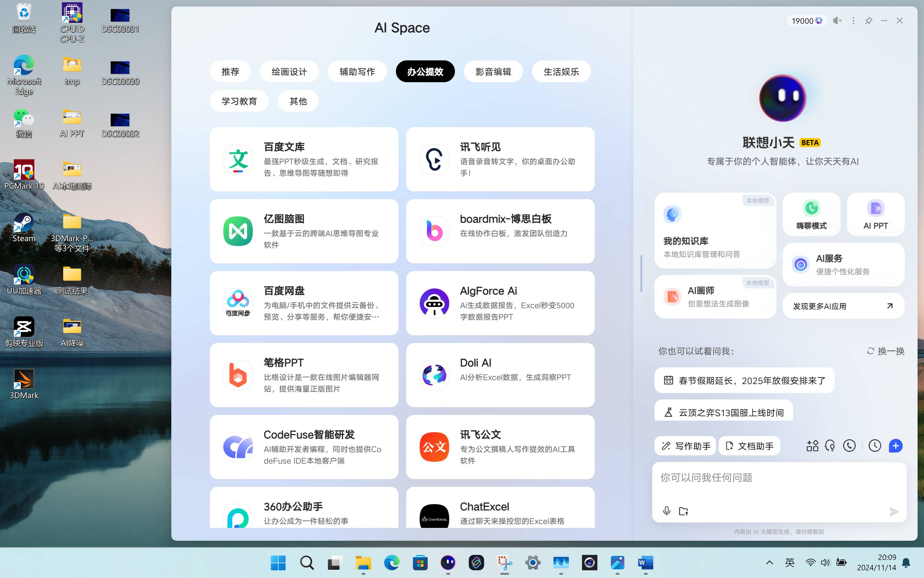Select the 生活娱乐 category tab

[561, 72]
